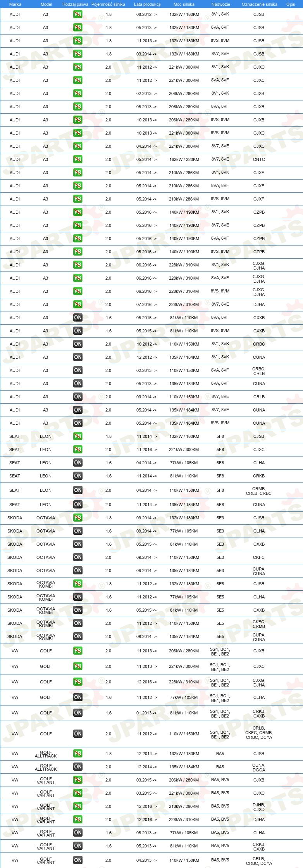Click the Model column header
Screen dimensions: 303x868
[x=46, y=4]
